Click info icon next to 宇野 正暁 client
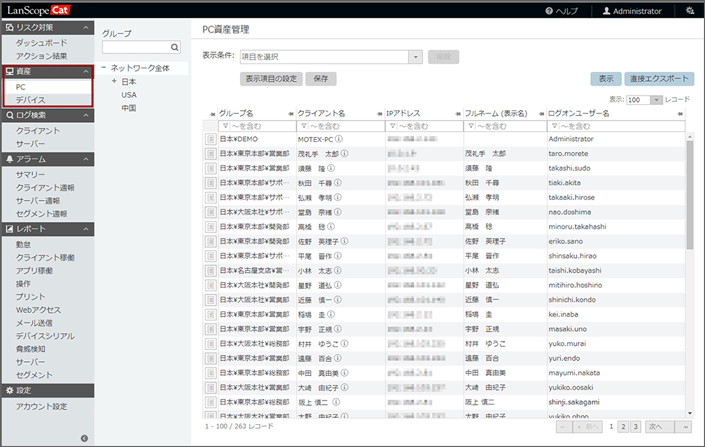The height and width of the screenshot is (447, 705). tap(338, 329)
